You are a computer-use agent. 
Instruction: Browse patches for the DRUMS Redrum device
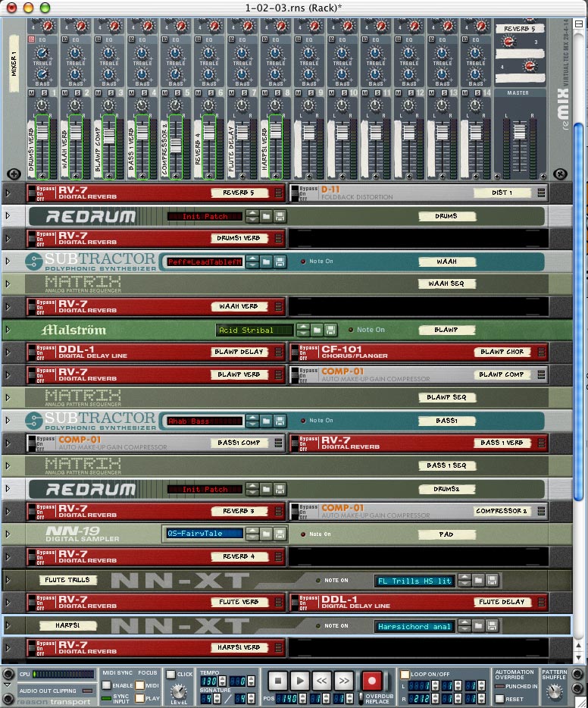click(266, 217)
